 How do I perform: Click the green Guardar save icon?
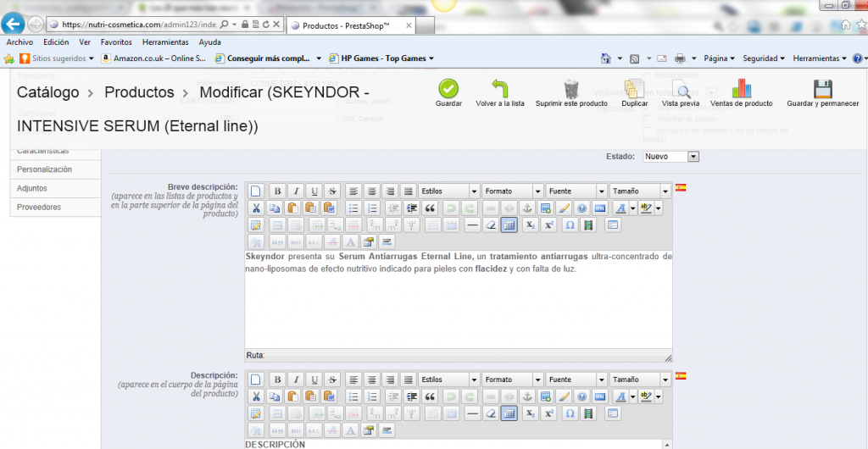(448, 88)
